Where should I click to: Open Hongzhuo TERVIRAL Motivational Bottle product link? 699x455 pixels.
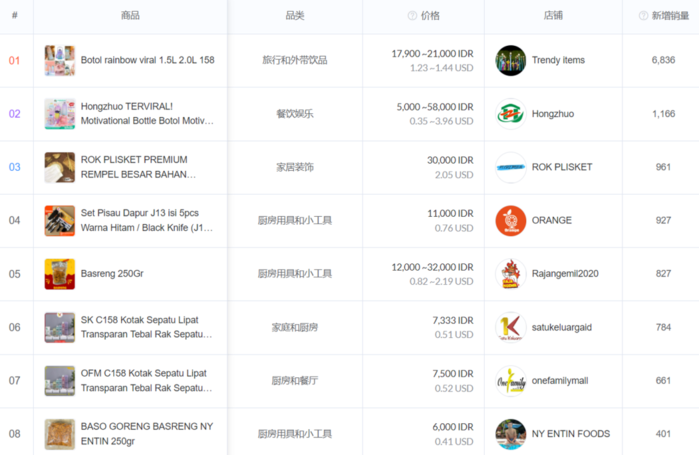click(x=147, y=114)
